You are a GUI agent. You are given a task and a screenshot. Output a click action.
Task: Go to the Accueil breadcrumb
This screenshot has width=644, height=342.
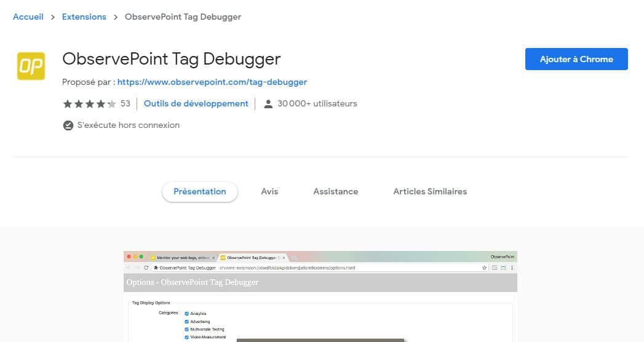28,17
